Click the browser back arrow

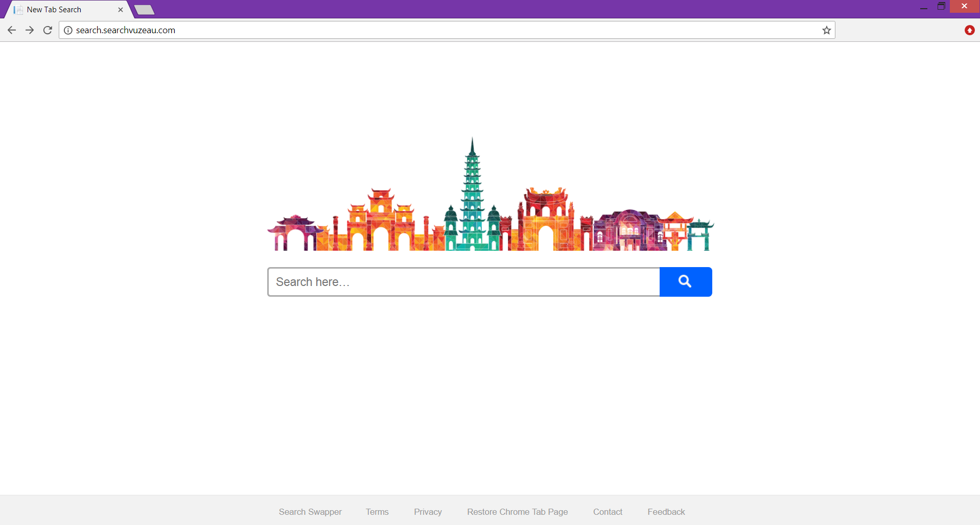[12, 30]
